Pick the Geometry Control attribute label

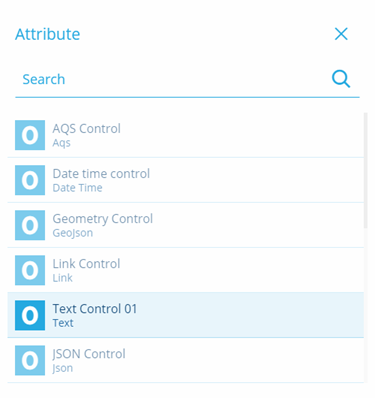[103, 219]
